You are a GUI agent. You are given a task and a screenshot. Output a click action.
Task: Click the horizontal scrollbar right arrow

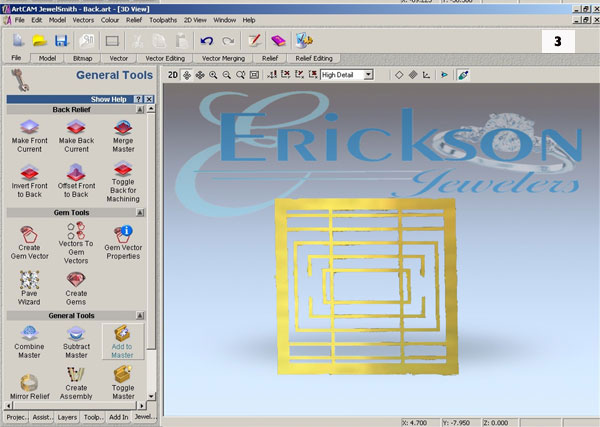(x=142, y=405)
